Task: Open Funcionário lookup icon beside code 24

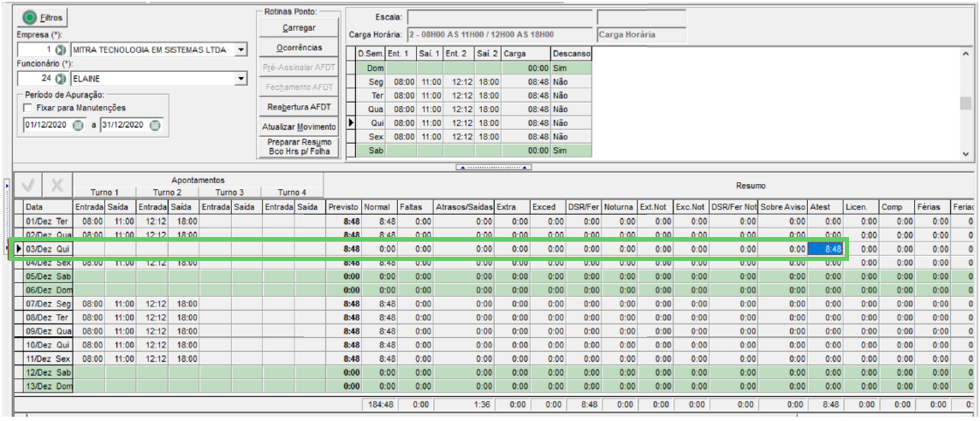Action: (60, 79)
